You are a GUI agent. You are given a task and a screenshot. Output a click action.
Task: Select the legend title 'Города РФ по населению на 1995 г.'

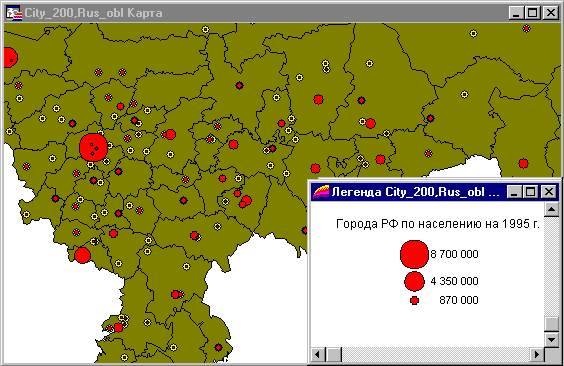click(438, 224)
